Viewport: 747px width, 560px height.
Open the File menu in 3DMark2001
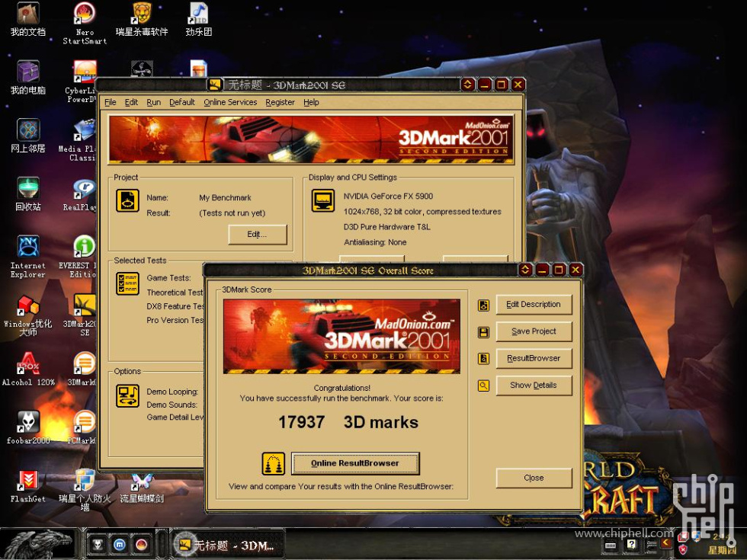pos(111,102)
